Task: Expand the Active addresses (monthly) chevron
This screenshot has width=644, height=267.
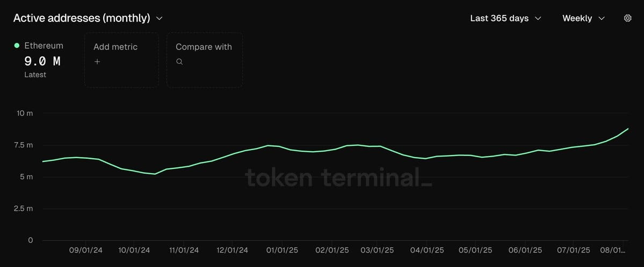Action: 160,18
